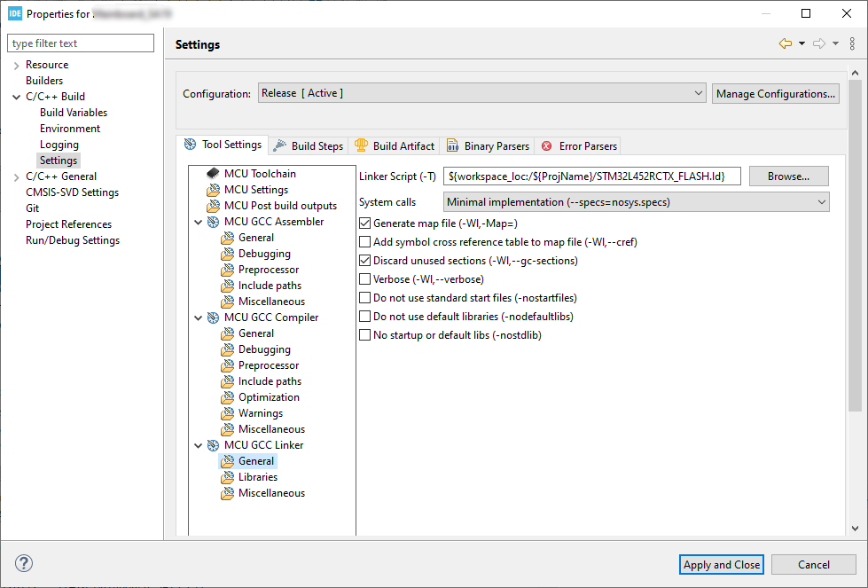The image size is (868, 588).
Task: Open MCU Post build outputs settings
Action: (279, 205)
